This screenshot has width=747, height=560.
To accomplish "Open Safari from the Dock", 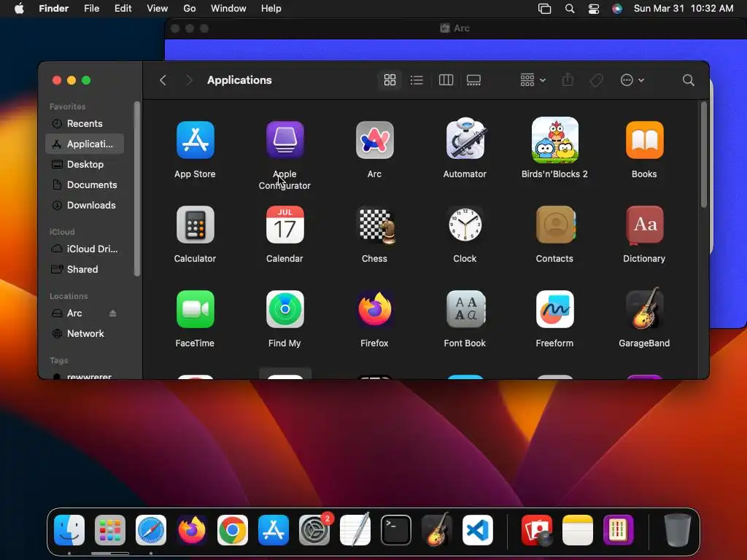I will [x=151, y=530].
